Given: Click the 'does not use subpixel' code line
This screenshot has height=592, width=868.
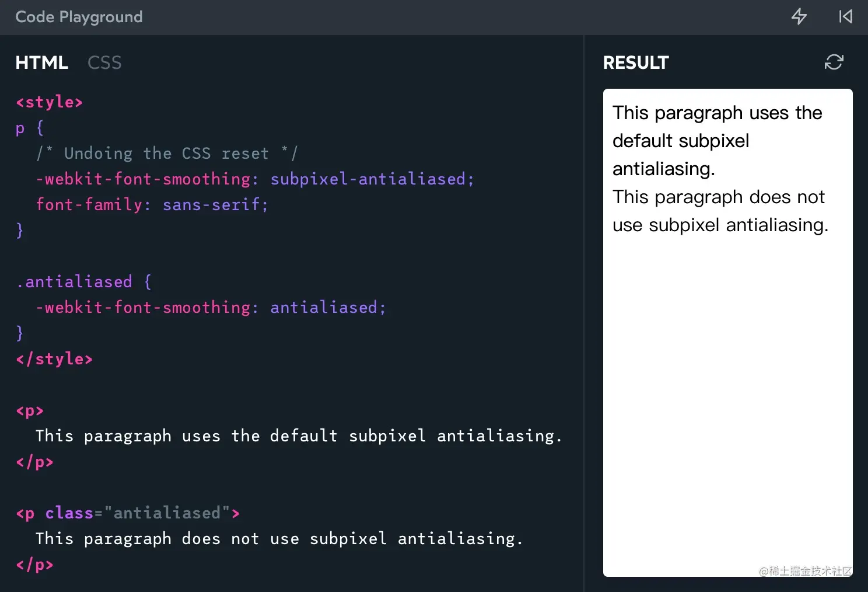Looking at the screenshot, I should point(279,539).
